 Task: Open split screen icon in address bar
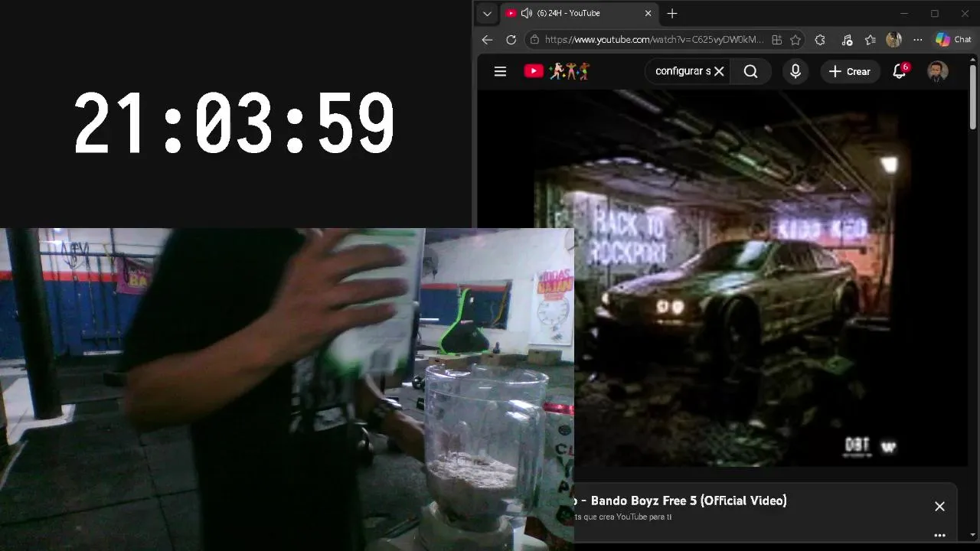coord(776,40)
